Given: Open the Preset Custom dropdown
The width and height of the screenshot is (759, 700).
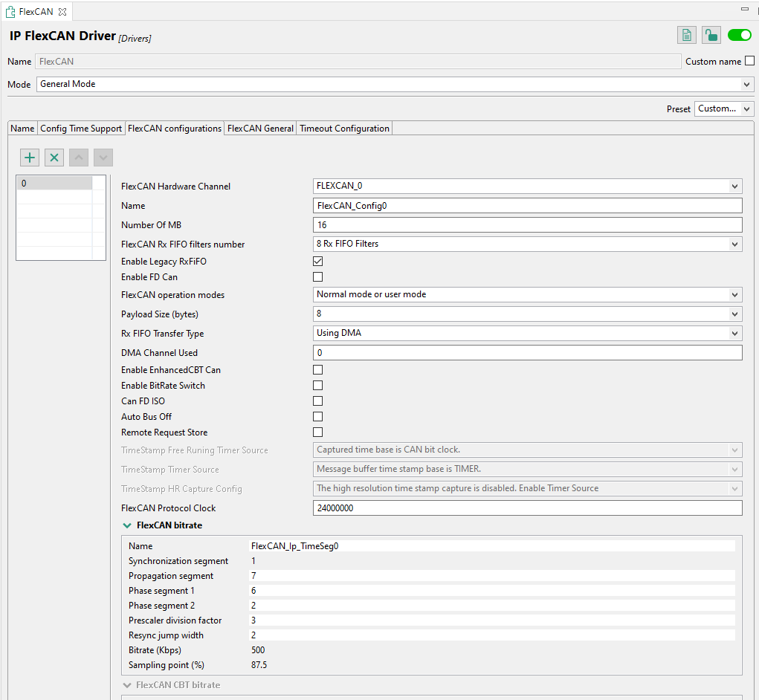Looking at the screenshot, I should pos(724,109).
